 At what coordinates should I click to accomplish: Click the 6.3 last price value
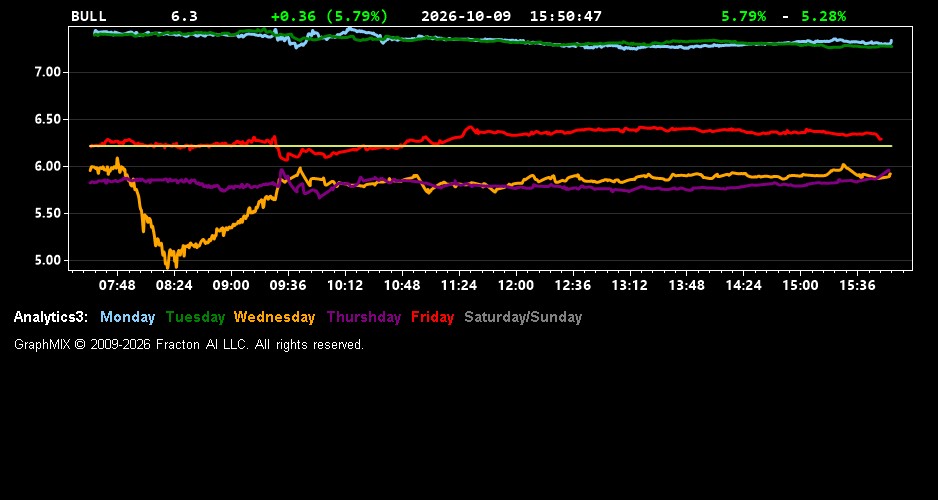(x=184, y=16)
